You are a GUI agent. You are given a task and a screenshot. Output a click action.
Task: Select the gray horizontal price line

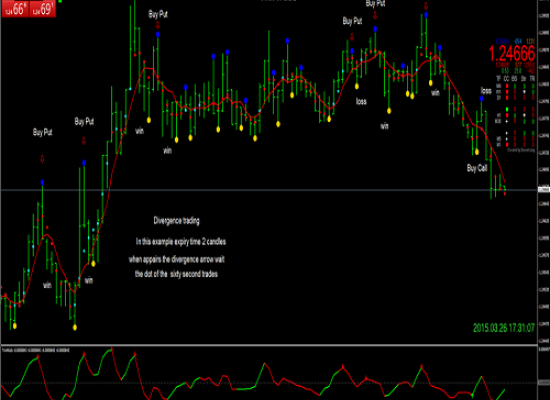(269, 190)
